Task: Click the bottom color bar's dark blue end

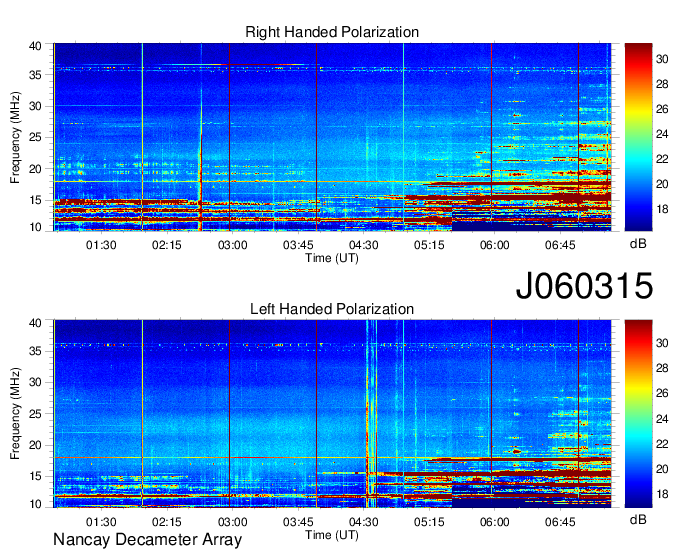Action: tap(638, 503)
